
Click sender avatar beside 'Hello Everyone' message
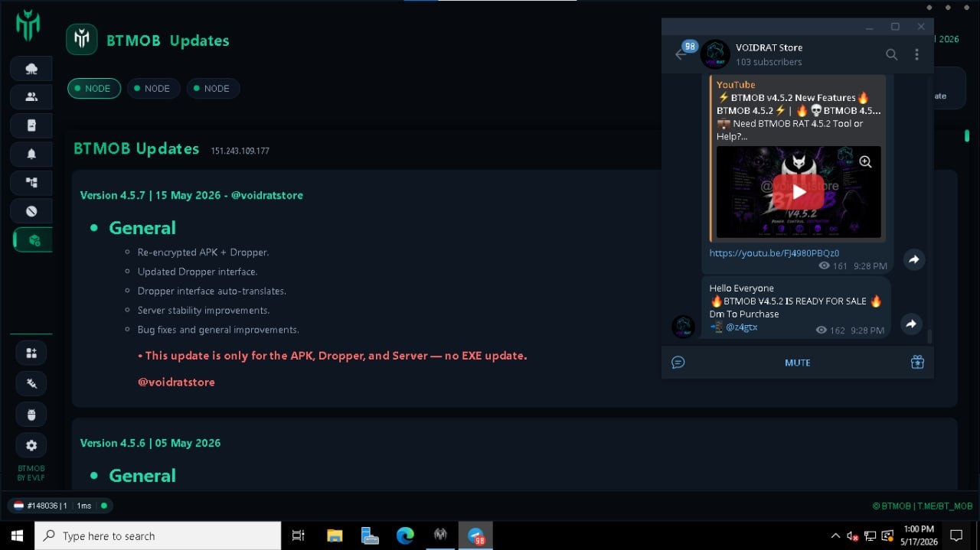point(684,327)
